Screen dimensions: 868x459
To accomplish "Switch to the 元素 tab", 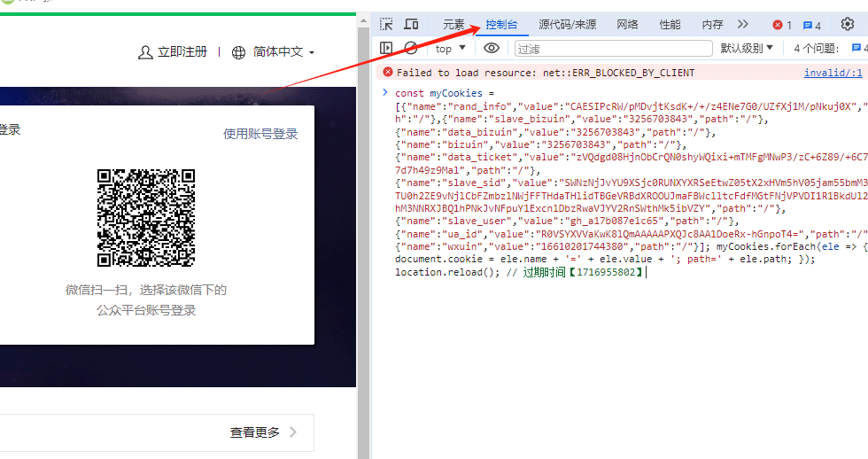I will pyautogui.click(x=453, y=24).
